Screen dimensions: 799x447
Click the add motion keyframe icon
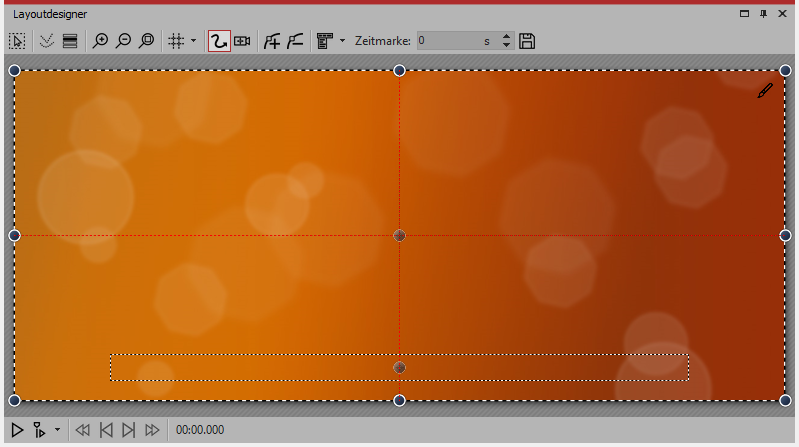pyautogui.click(x=271, y=41)
